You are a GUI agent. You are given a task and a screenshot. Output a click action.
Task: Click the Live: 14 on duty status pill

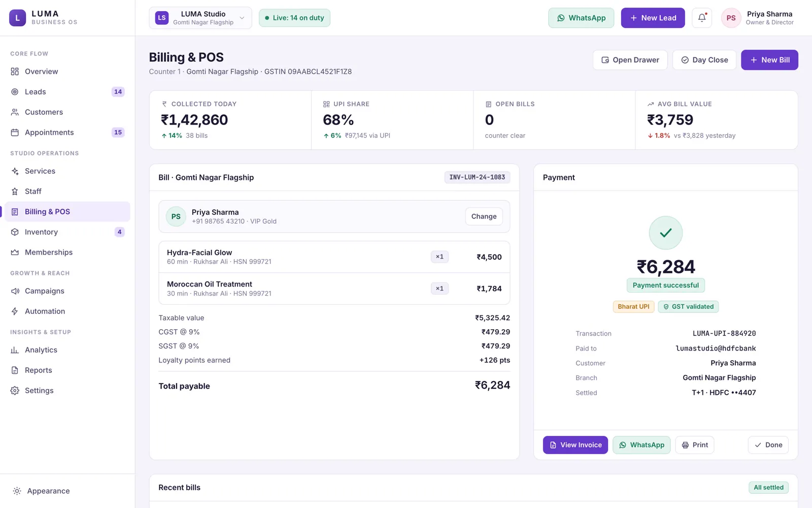pyautogui.click(x=294, y=18)
